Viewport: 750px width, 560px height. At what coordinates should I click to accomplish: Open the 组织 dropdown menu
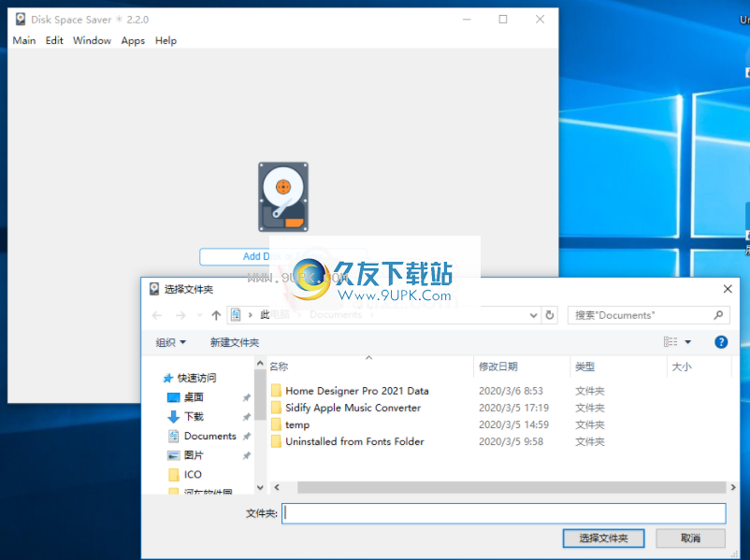170,342
